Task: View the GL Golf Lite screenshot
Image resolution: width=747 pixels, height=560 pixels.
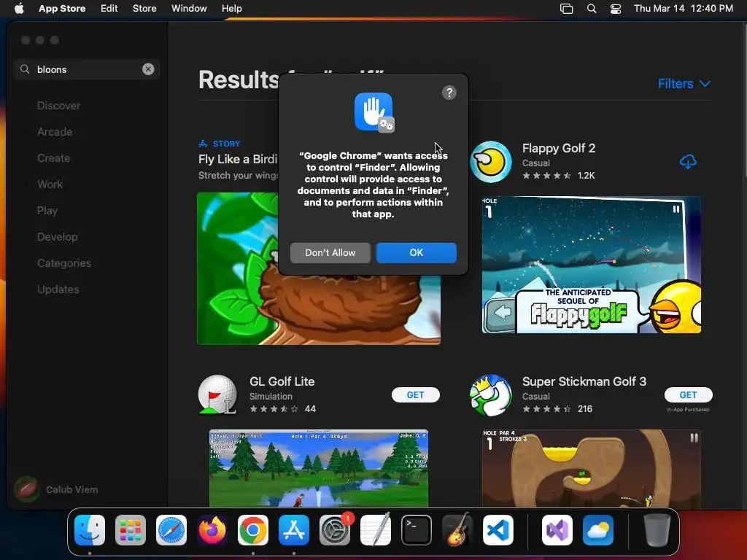Action: click(319, 467)
